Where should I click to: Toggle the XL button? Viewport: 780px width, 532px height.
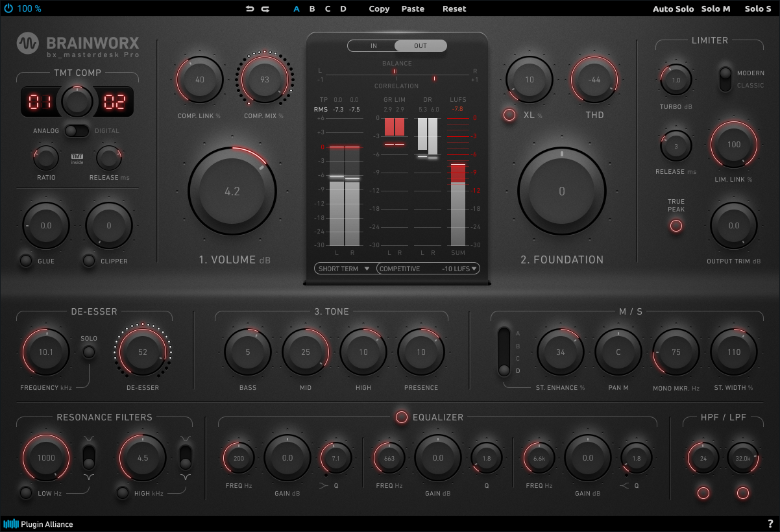coord(509,115)
